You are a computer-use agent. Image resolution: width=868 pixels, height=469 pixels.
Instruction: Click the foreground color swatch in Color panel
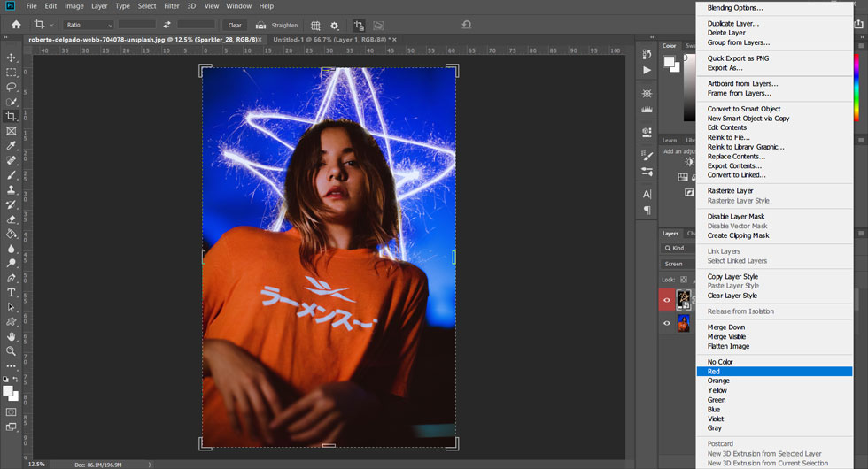(x=670, y=61)
